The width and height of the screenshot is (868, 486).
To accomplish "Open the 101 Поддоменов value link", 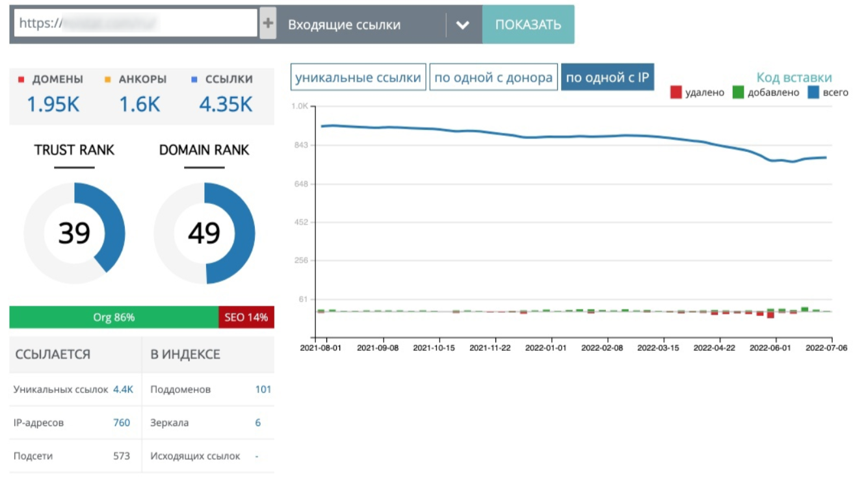I will [x=263, y=390].
